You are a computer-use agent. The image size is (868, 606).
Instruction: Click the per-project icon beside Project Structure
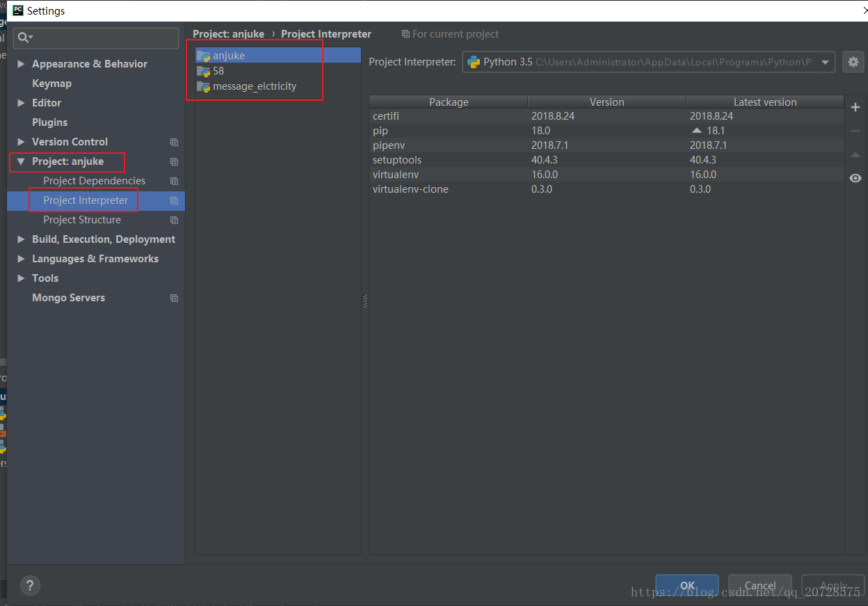(175, 220)
